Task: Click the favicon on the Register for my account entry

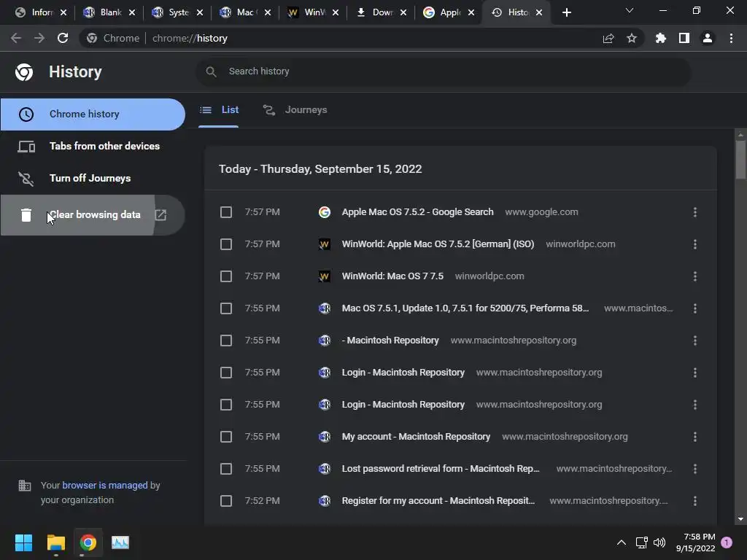Action: (x=325, y=501)
